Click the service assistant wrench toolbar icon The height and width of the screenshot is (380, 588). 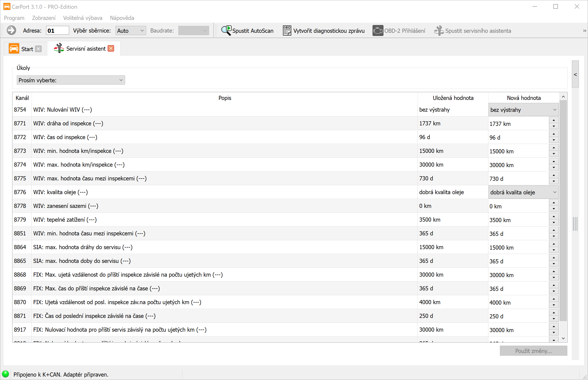tap(439, 31)
